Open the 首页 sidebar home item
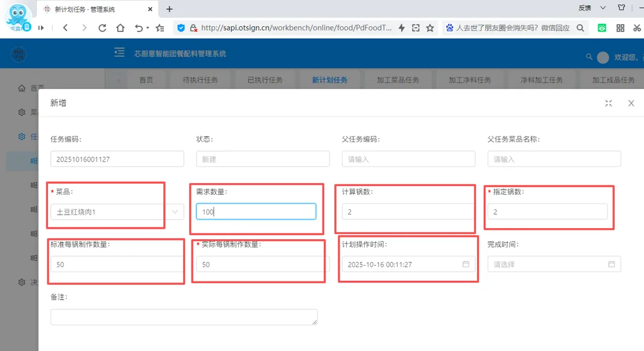The height and width of the screenshot is (351, 644). pos(31,88)
